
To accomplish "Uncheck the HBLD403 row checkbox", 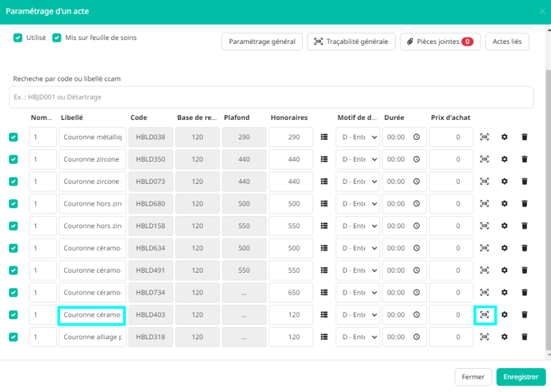I will click(x=14, y=314).
